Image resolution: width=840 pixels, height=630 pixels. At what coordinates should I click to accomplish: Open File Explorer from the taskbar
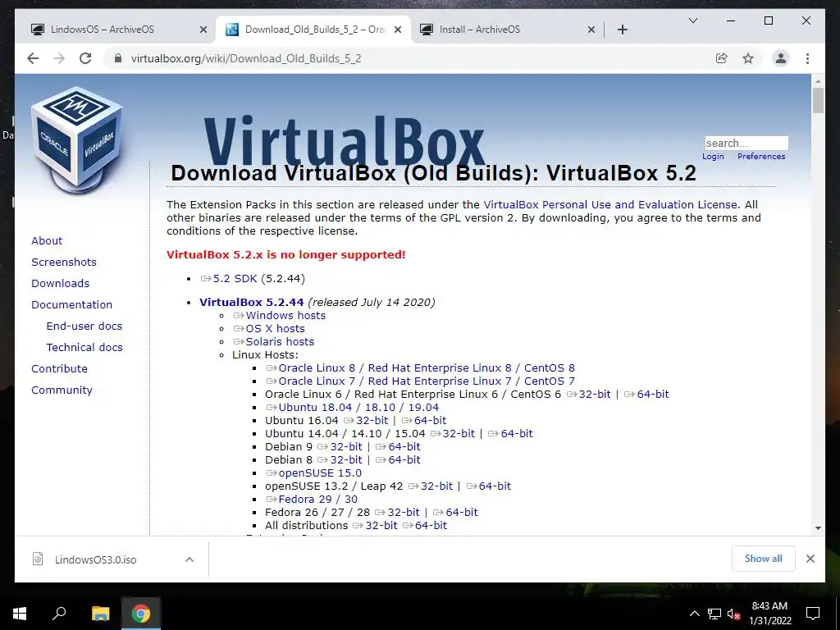tap(100, 614)
